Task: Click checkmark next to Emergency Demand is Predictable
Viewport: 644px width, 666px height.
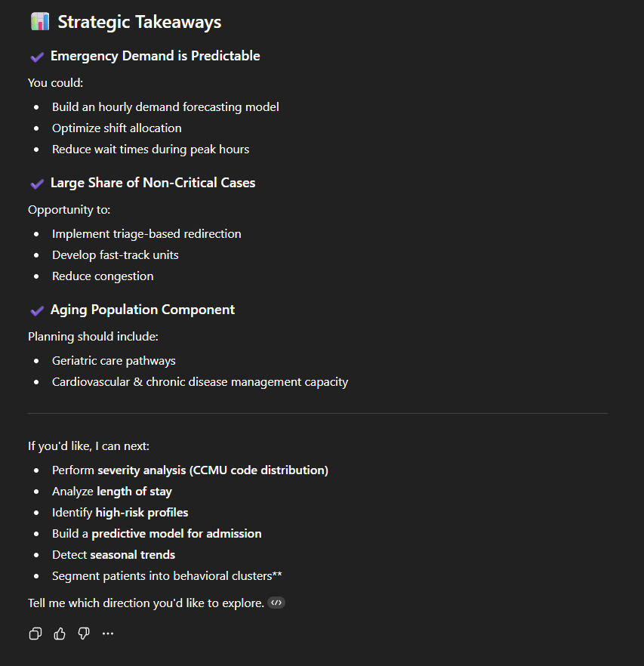Action: pos(36,57)
